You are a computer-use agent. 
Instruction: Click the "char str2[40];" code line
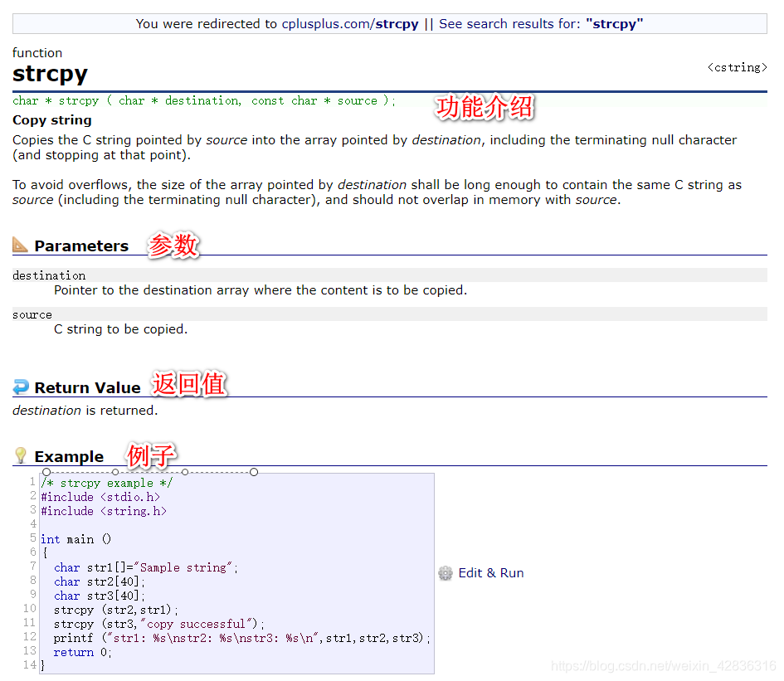click(x=100, y=581)
